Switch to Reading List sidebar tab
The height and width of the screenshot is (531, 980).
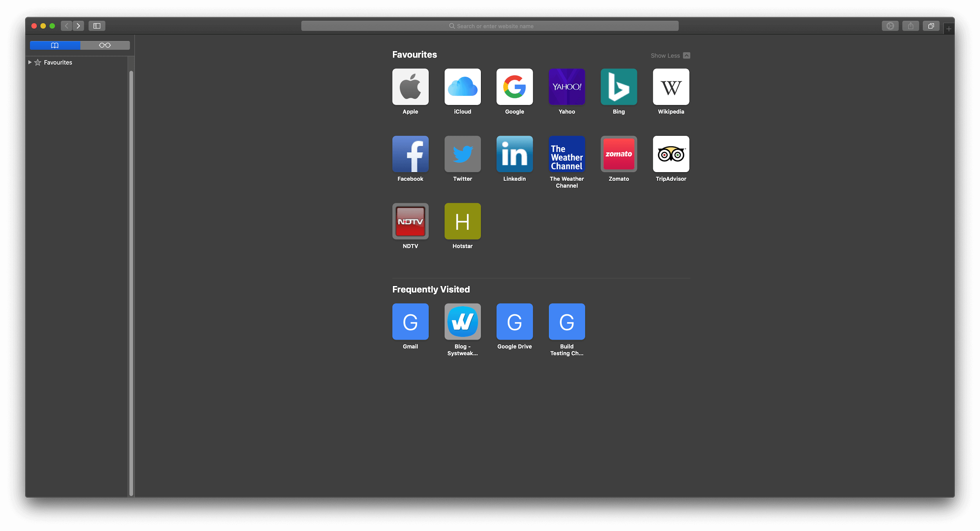105,44
